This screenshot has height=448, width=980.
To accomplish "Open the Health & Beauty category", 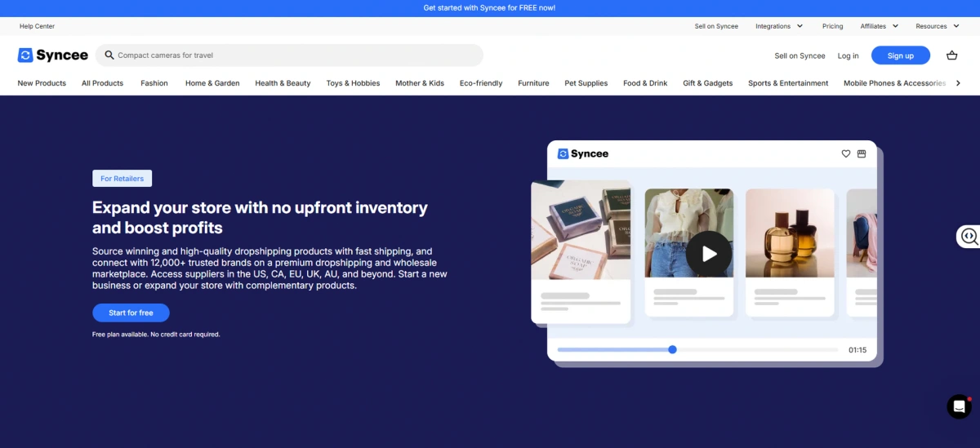I will (x=283, y=83).
